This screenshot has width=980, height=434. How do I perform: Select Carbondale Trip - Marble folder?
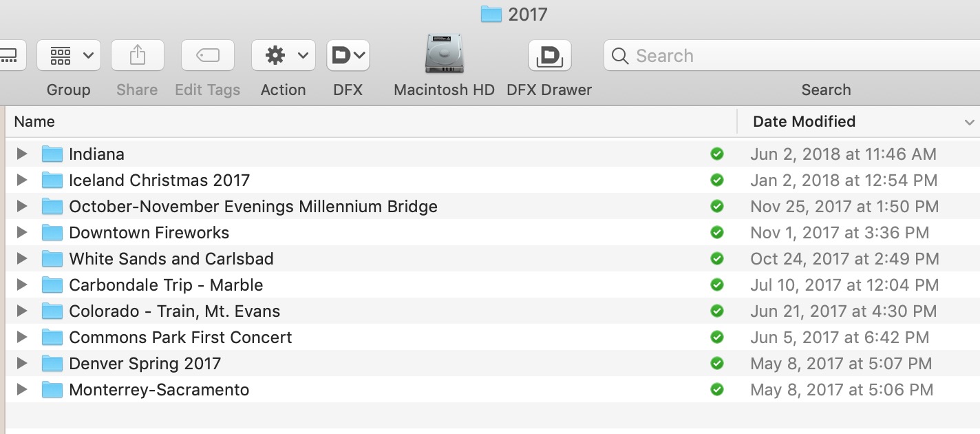point(166,285)
